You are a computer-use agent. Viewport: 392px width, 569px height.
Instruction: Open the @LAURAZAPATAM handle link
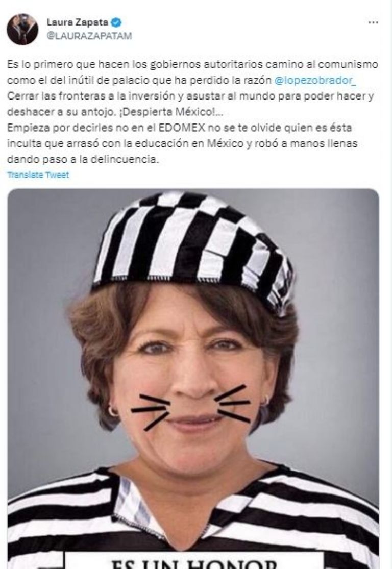point(89,36)
